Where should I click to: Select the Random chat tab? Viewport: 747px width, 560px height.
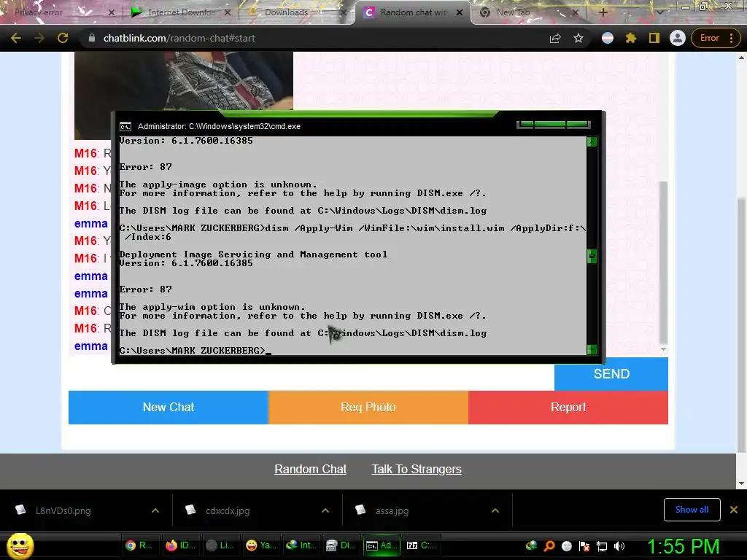[413, 12]
